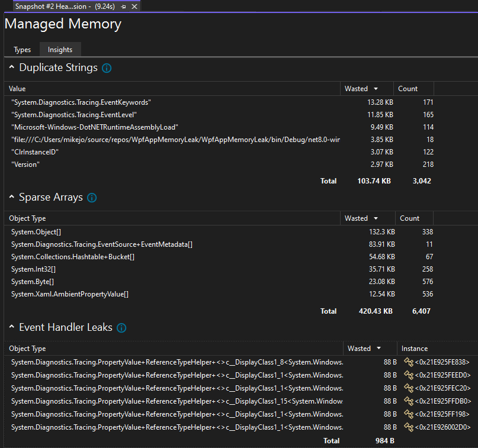Pin the Snapshot #2 Heap tab
The width and height of the screenshot is (478, 448).
pyautogui.click(x=124, y=7)
